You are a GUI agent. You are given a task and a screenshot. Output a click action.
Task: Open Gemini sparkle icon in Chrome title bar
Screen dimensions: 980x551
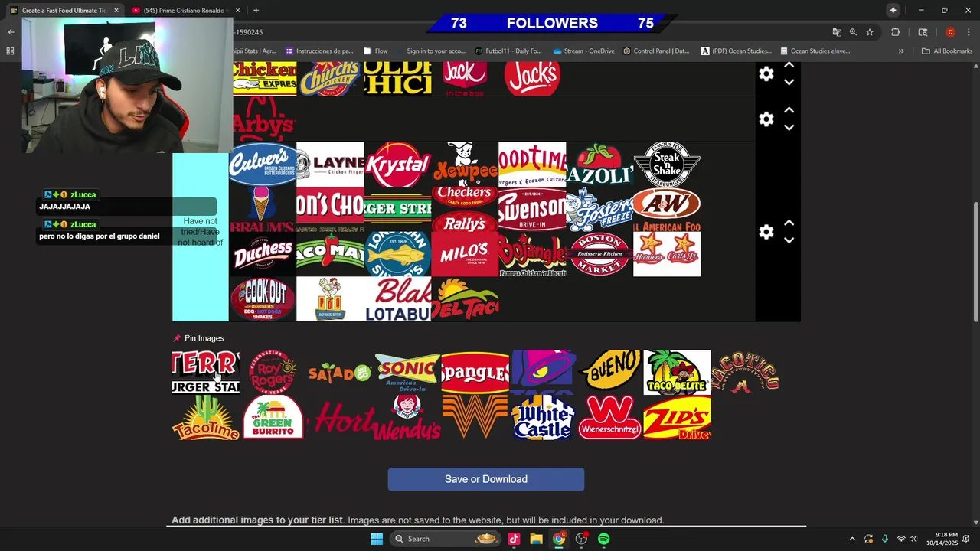[x=893, y=10]
